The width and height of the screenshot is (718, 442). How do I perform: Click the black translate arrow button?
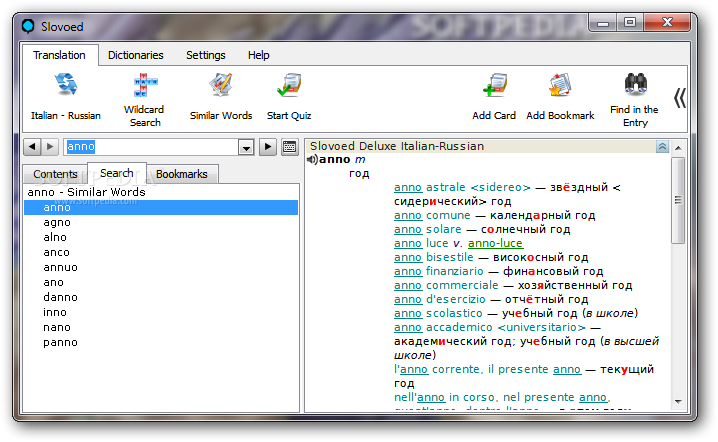click(x=268, y=147)
